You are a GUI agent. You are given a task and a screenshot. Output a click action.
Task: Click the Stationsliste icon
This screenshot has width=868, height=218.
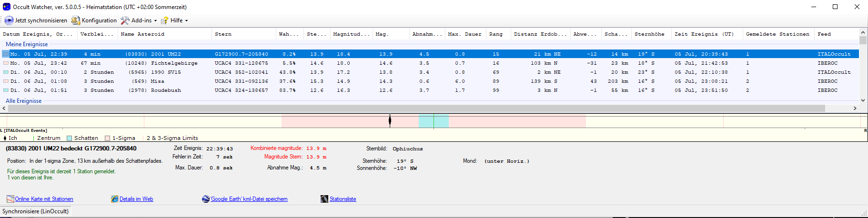coord(324,199)
